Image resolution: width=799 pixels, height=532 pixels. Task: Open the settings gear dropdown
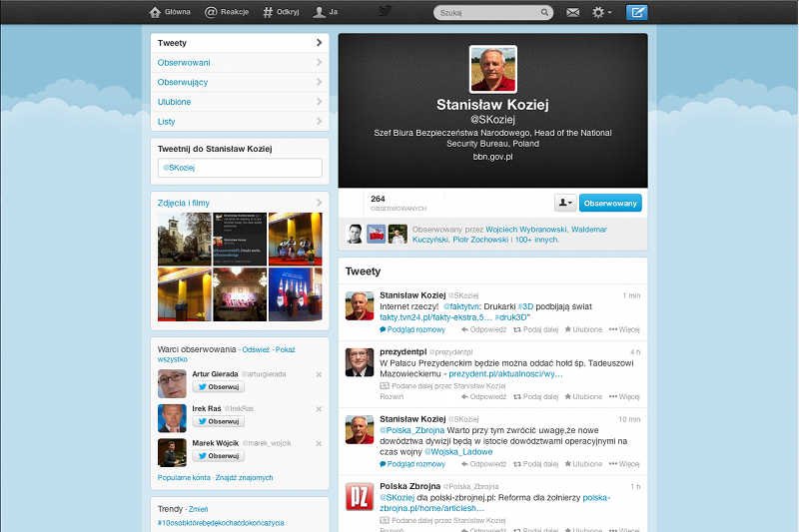tap(602, 12)
